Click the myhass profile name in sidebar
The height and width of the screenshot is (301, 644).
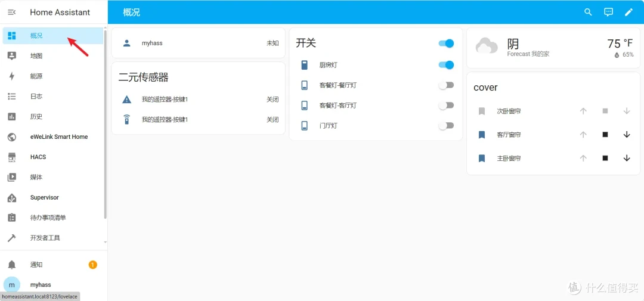[41, 284]
